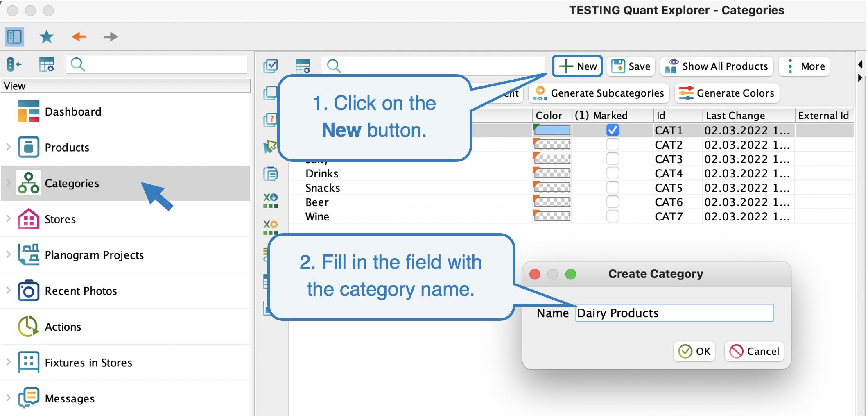Sort by the Last Change column header

click(x=749, y=116)
